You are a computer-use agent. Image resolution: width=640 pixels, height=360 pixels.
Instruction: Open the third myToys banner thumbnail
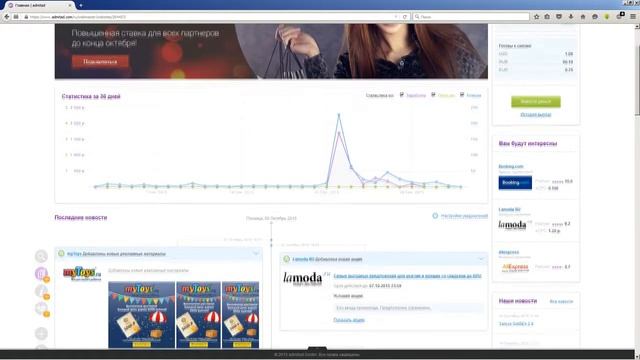240,315
